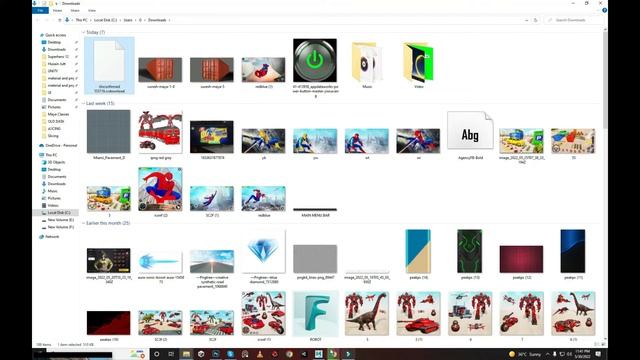Open the Unity icon on taskbar
Viewport: 640px width, 360px height.
point(201,354)
